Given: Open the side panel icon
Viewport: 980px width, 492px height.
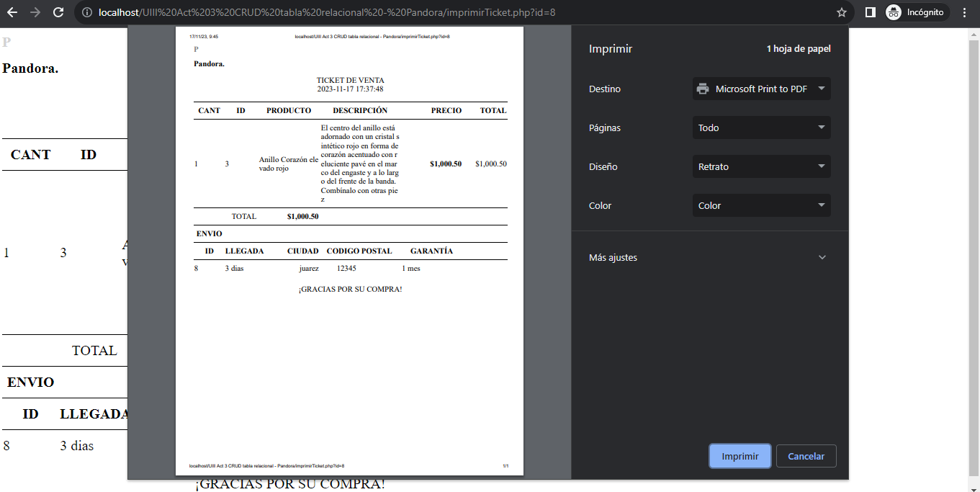Looking at the screenshot, I should [x=871, y=12].
